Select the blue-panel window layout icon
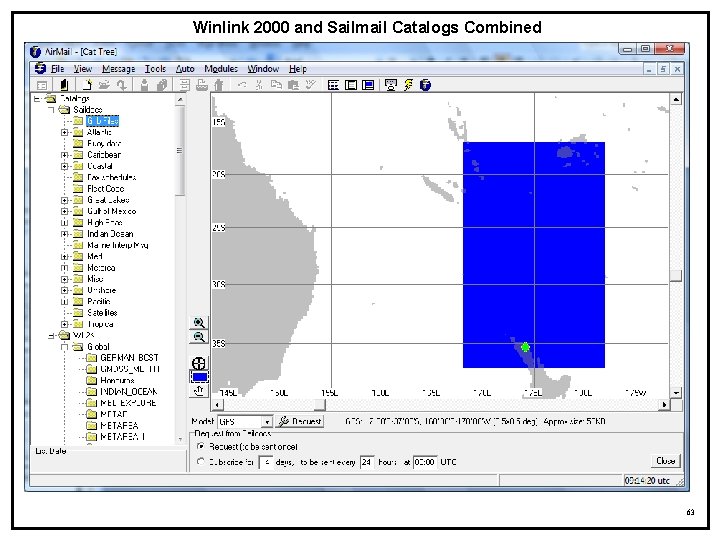 (368, 85)
